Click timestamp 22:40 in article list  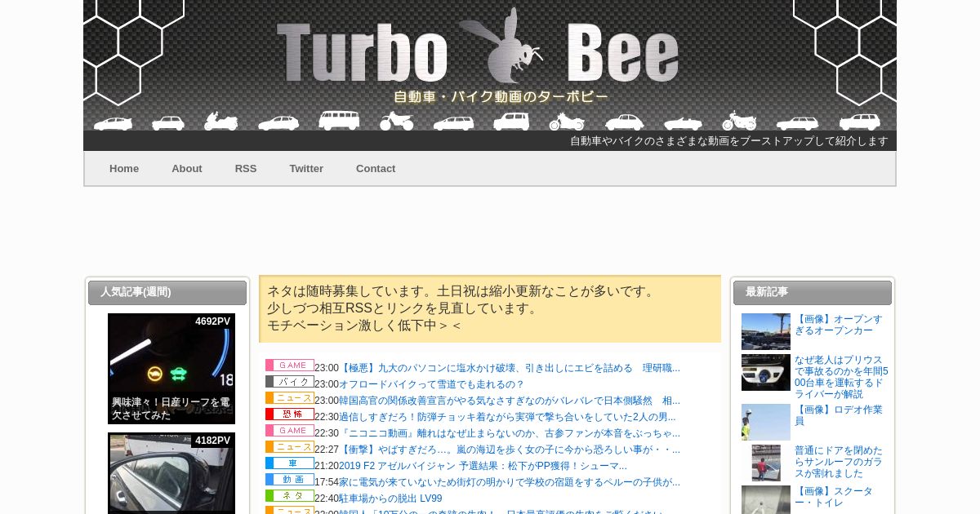point(327,498)
